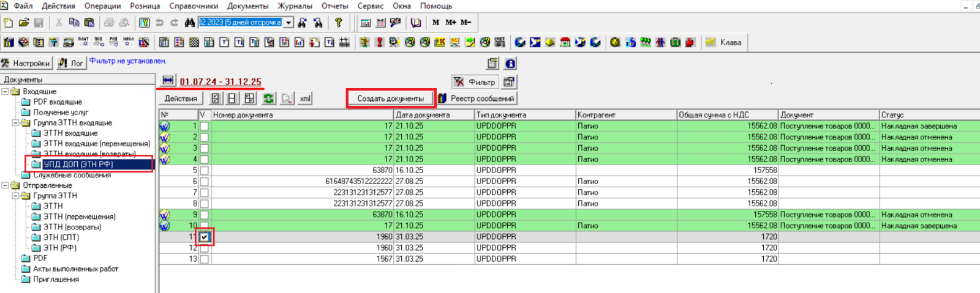Tick the checkbox in row 5
The height and width of the screenshot is (293, 980).
pyautogui.click(x=205, y=171)
